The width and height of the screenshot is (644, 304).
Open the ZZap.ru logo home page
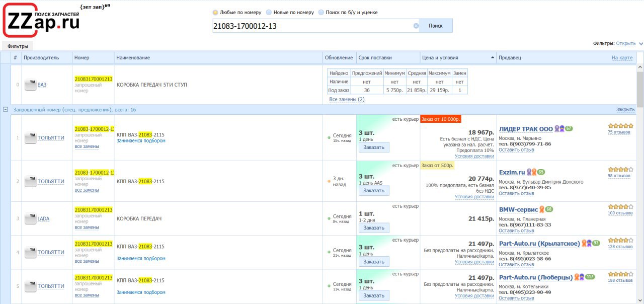[41, 20]
